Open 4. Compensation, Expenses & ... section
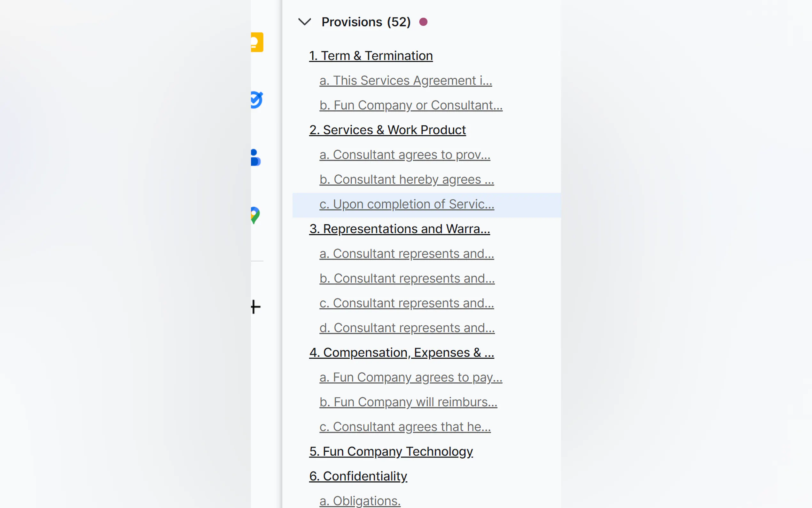The height and width of the screenshot is (508, 812). click(x=402, y=353)
